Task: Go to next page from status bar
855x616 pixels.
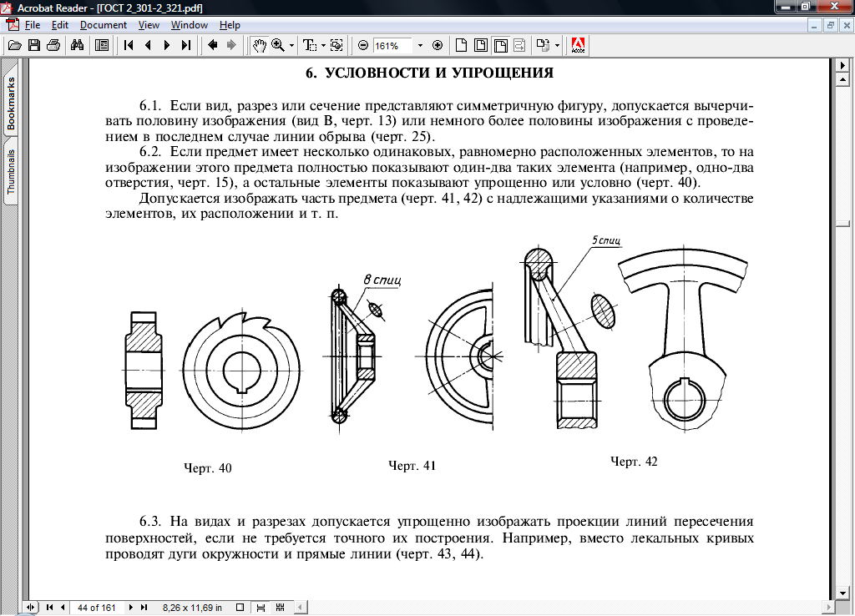Action: tap(130, 608)
